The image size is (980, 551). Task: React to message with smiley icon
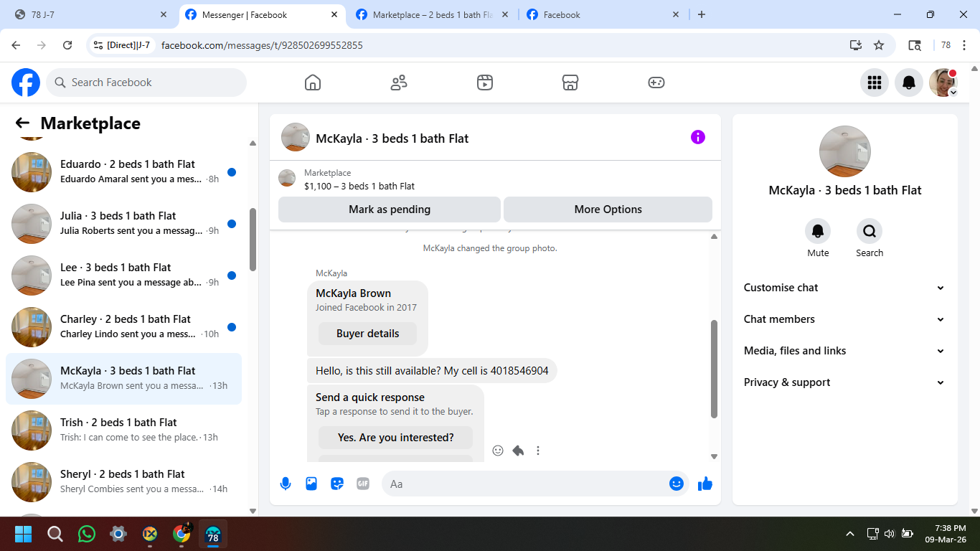coord(498,451)
